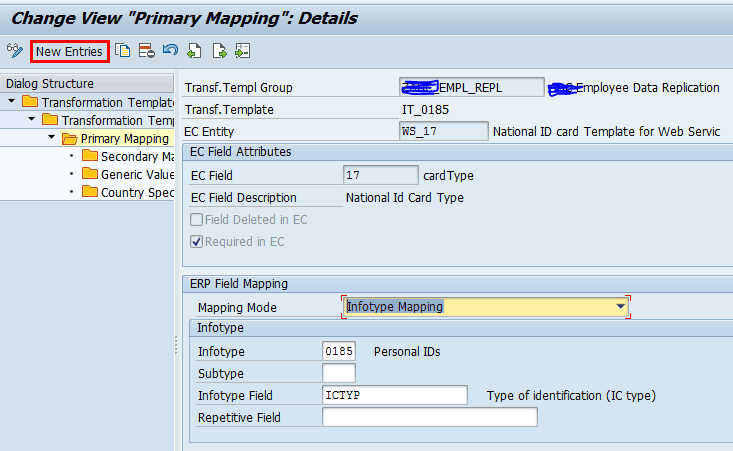Go to previous entry icon

(x=194, y=51)
